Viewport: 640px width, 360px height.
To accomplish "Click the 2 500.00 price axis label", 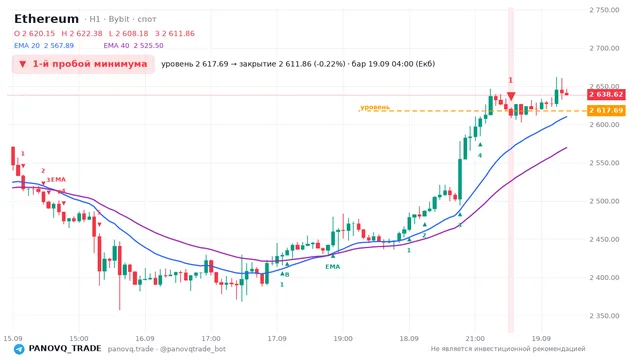I will [604, 201].
